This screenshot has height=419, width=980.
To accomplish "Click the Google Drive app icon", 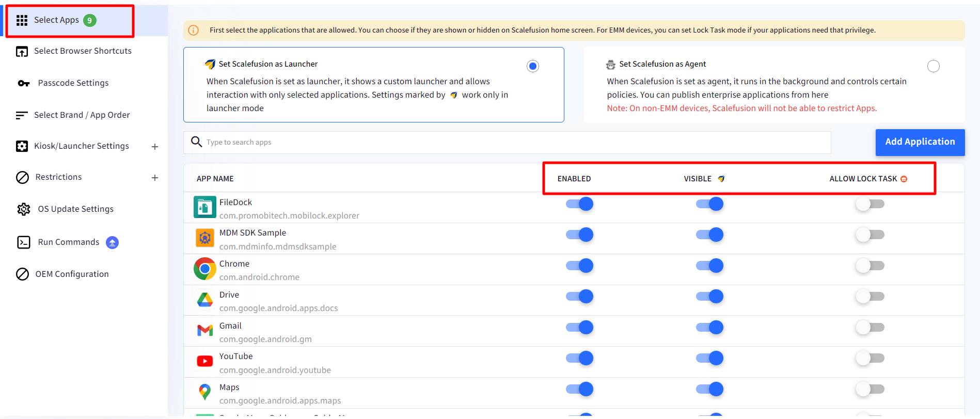I will point(204,300).
